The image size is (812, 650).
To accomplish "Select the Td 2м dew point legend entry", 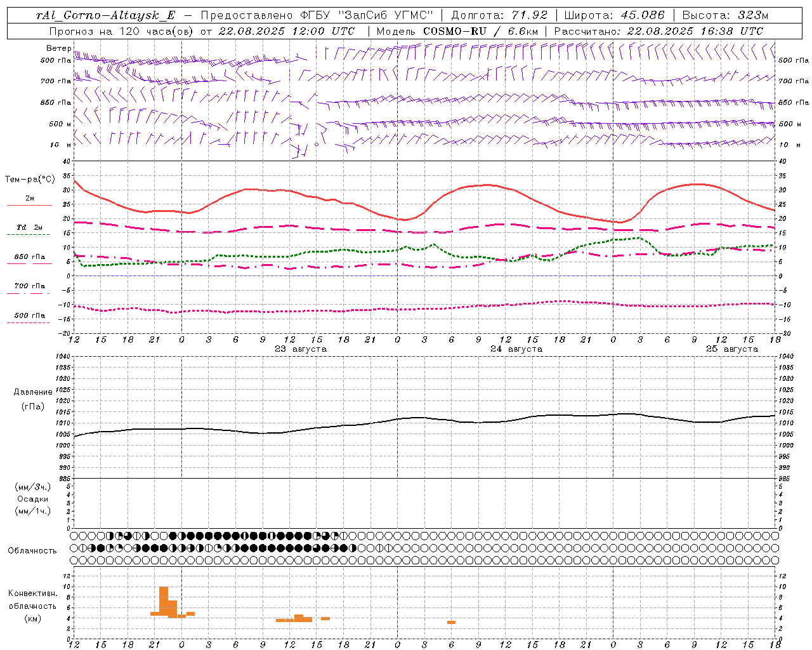I will (29, 230).
